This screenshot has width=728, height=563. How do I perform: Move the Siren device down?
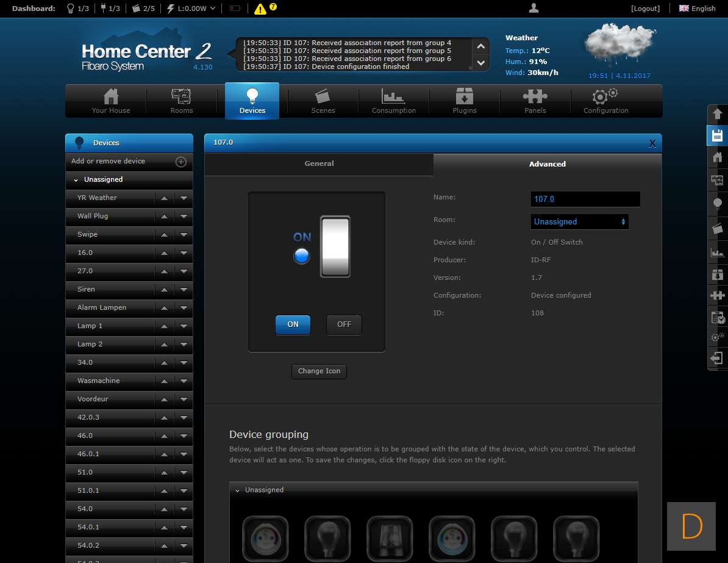coord(184,290)
